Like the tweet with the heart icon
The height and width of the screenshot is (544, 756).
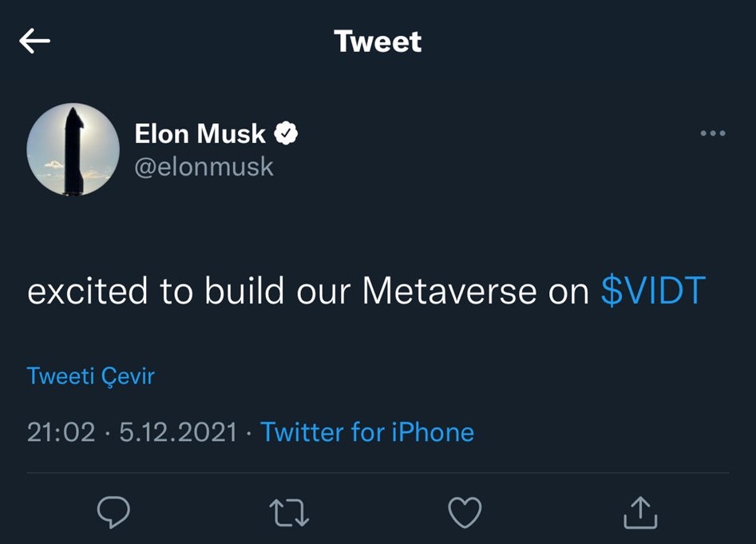point(465,512)
